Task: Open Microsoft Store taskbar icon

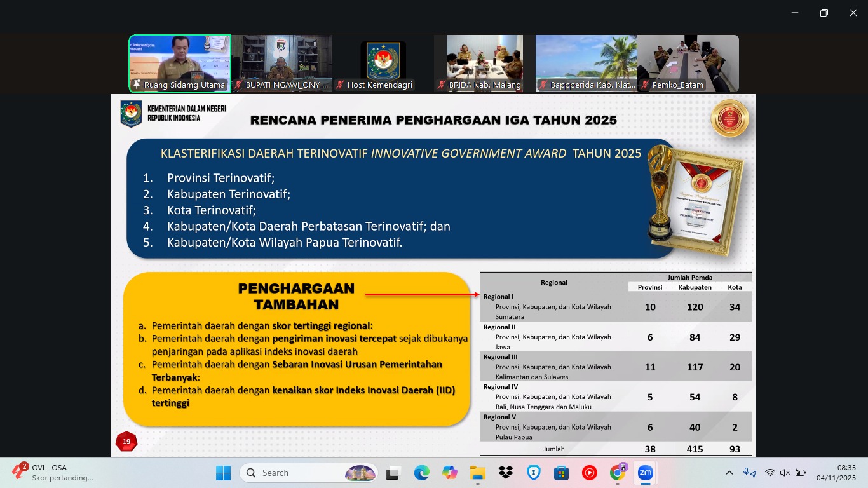Action: [561, 473]
